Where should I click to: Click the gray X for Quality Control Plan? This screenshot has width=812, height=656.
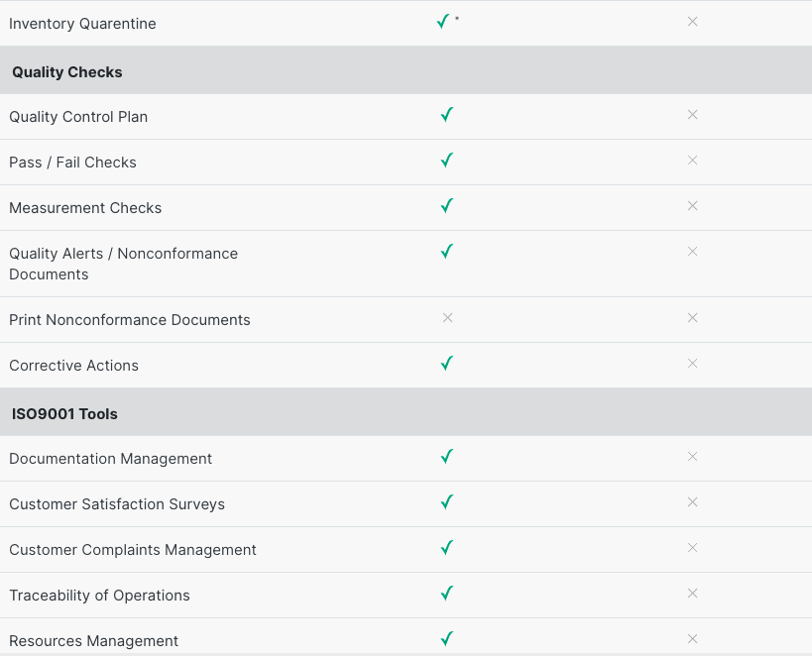[x=692, y=115]
